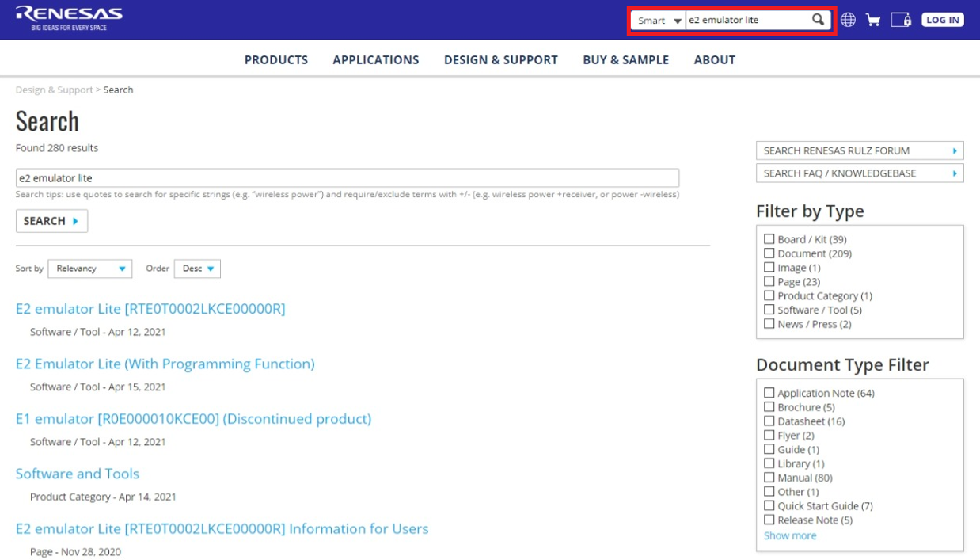Click Show more under Document Type Filter
The height and width of the screenshot is (560, 980).
tap(789, 535)
